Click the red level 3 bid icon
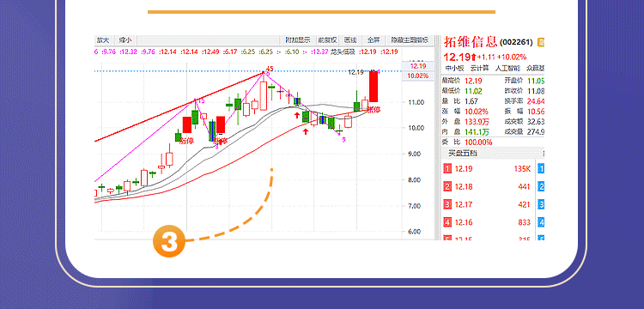The image size is (644, 309). [x=447, y=204]
